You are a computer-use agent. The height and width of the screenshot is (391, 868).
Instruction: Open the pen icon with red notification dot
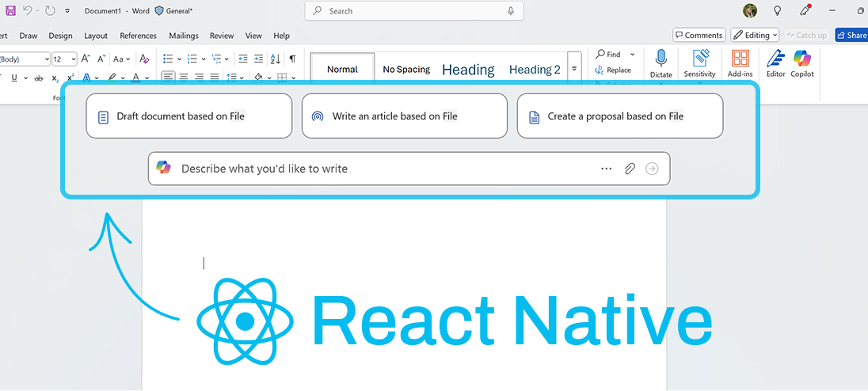tap(805, 10)
